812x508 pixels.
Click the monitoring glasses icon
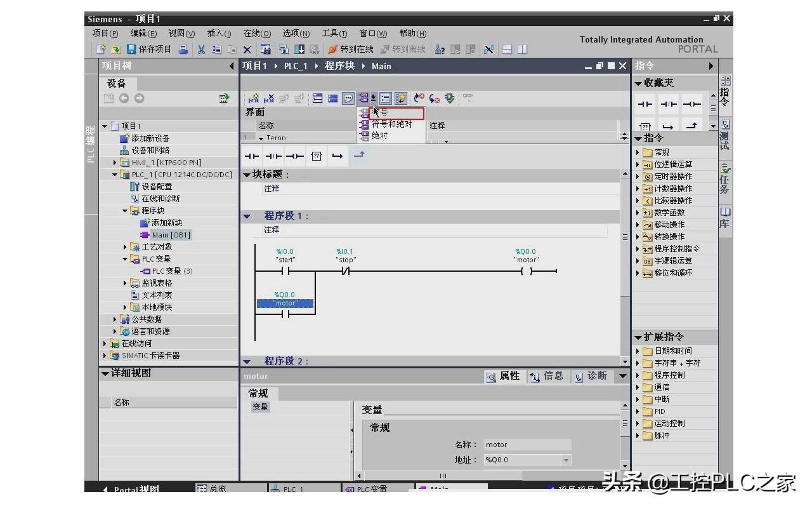coord(468,97)
